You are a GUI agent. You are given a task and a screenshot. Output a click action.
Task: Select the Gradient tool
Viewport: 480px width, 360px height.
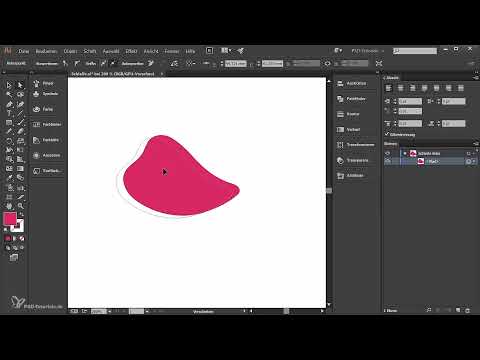click(x=20, y=168)
